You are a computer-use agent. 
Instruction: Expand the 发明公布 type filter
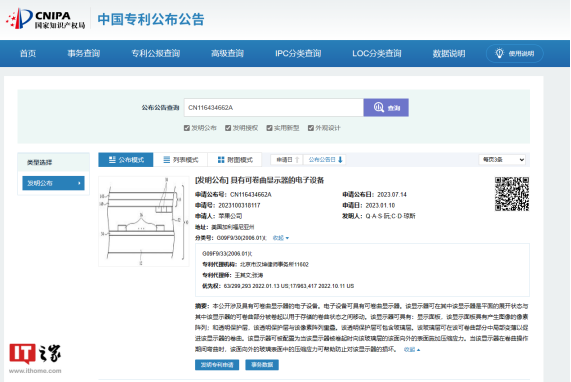pyautogui.click(x=54, y=183)
